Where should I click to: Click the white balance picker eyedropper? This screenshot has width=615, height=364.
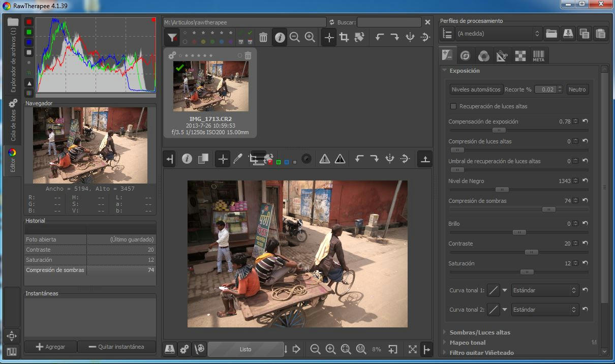tap(237, 159)
